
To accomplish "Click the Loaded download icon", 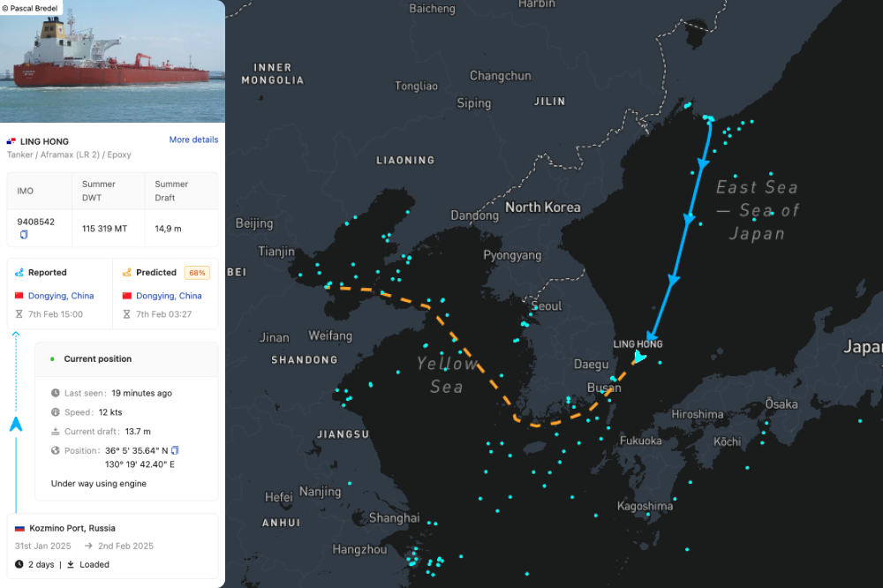I will pos(71,564).
